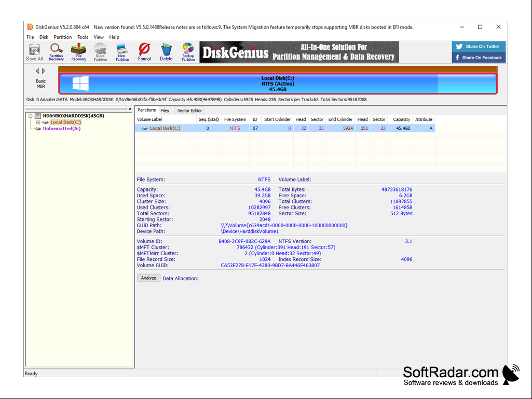
Task: Select Local Disk(C:) row in partition table
Action: [285, 128]
